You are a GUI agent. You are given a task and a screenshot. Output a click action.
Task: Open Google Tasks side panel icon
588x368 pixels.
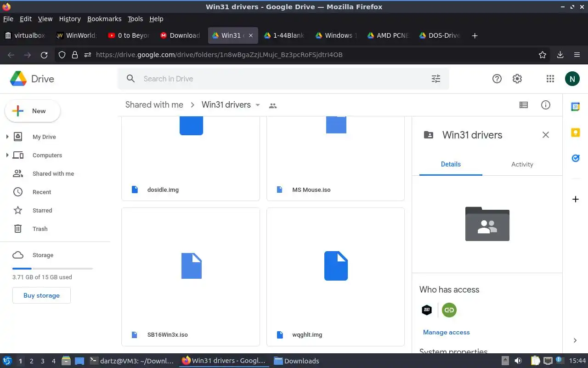[x=575, y=158]
